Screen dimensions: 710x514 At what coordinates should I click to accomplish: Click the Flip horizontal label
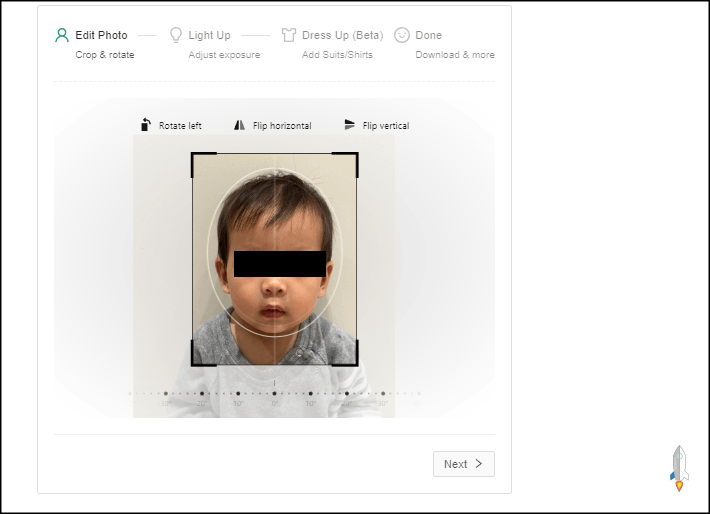(282, 125)
